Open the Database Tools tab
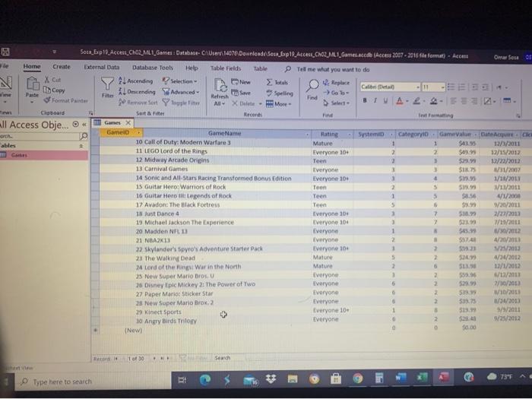Screen dimensions: 532x399 click(x=152, y=68)
